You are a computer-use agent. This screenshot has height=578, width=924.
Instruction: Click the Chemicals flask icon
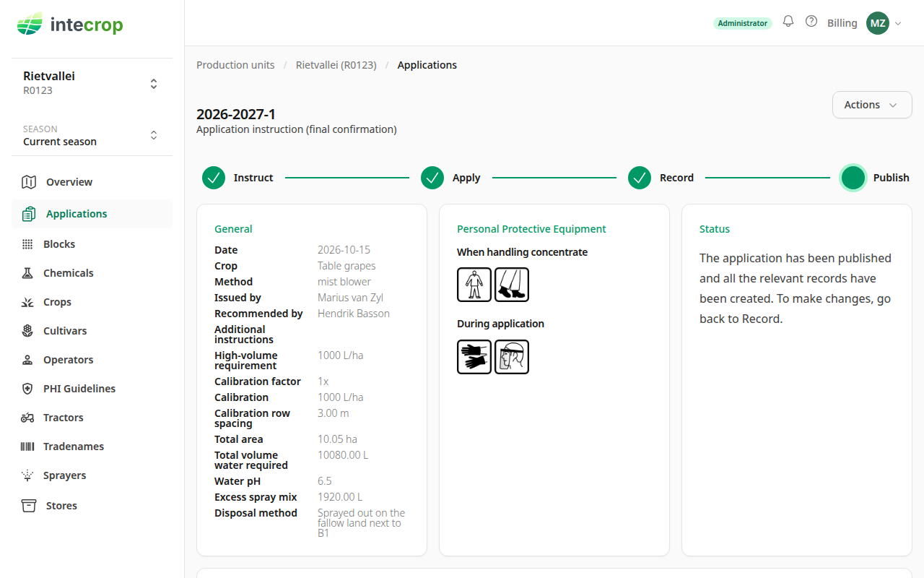pos(27,273)
